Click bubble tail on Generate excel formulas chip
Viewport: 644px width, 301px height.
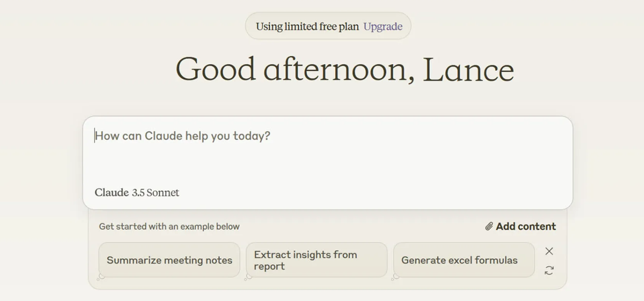click(396, 277)
